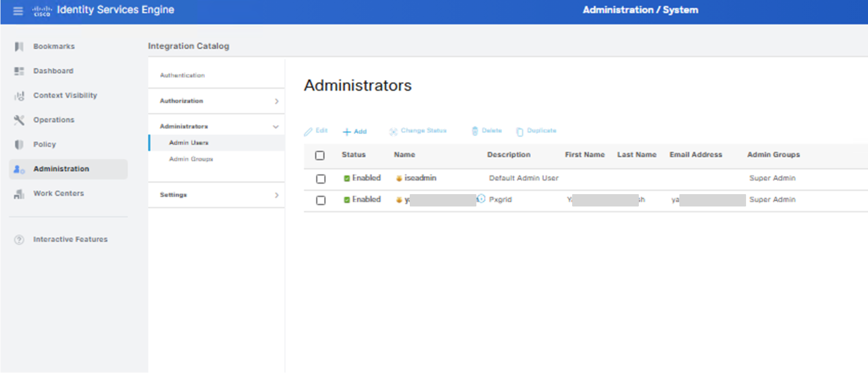Screen dimensions: 868x373
Task: Click the Interactive Features help icon
Action: 19,239
